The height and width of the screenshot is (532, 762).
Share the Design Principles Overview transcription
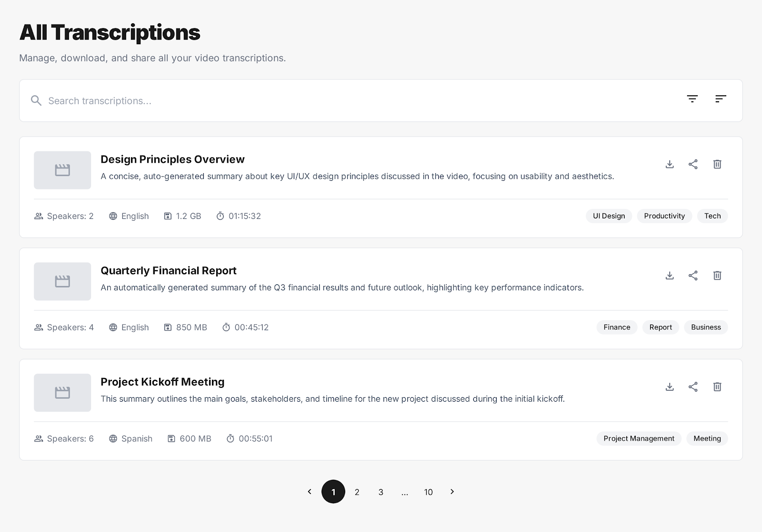coord(693,164)
